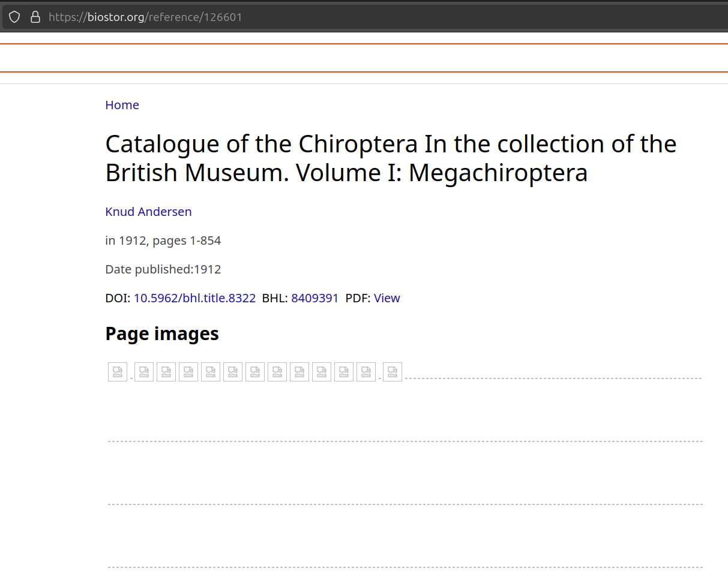Open the BHL 8409391 link
The image size is (728, 571).
click(314, 298)
